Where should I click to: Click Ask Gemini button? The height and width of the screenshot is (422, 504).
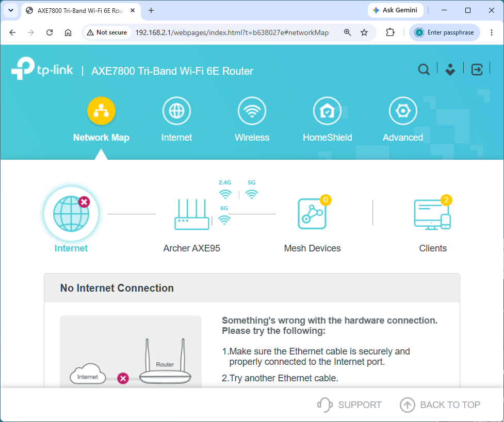pos(395,10)
